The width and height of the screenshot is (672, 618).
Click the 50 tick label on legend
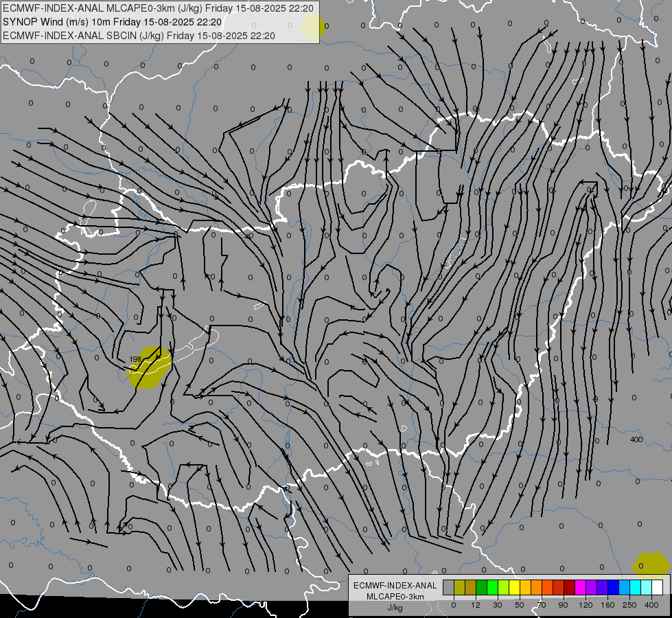[520, 605]
